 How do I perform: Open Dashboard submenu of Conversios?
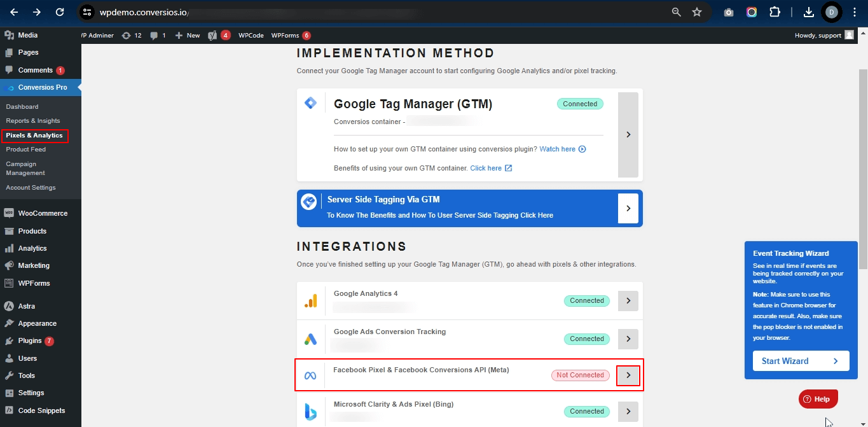(x=22, y=107)
